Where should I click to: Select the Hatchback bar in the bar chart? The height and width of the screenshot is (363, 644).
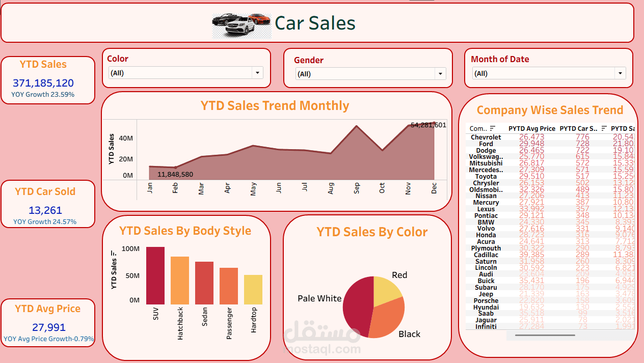(179, 279)
